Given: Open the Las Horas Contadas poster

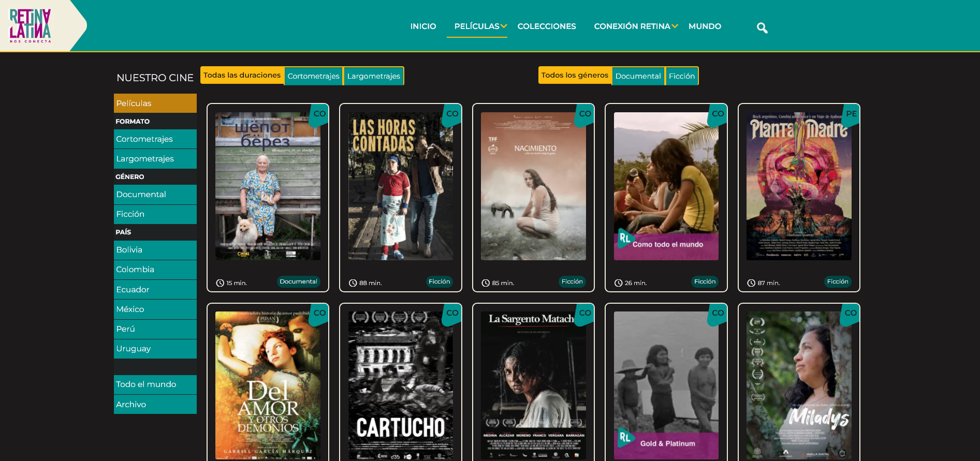Looking at the screenshot, I should [x=401, y=186].
